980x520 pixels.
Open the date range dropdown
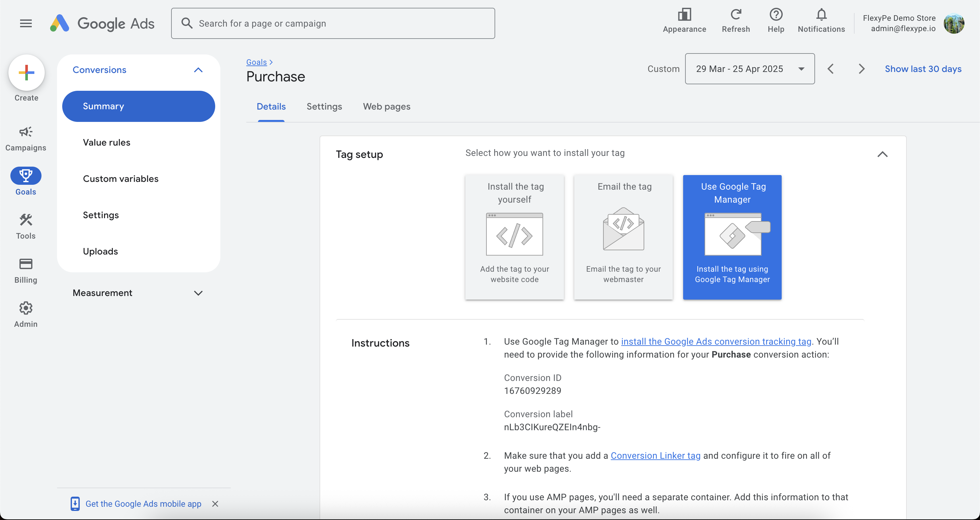click(750, 69)
